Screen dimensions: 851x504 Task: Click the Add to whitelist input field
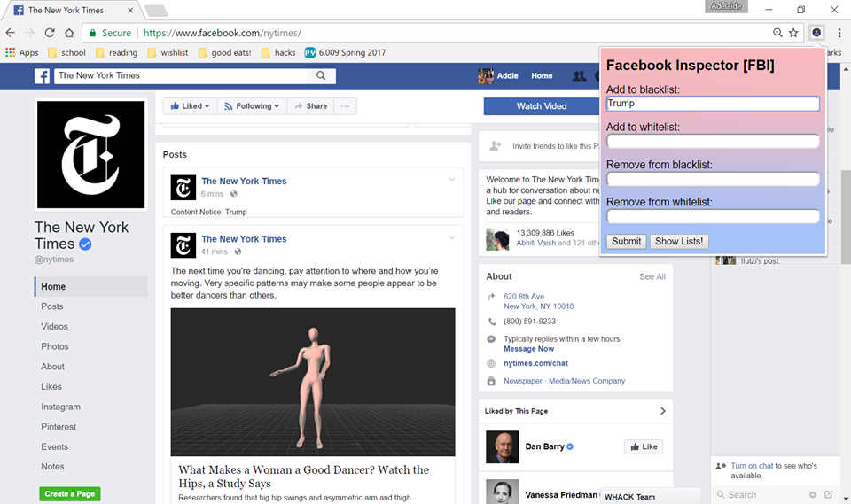point(713,142)
